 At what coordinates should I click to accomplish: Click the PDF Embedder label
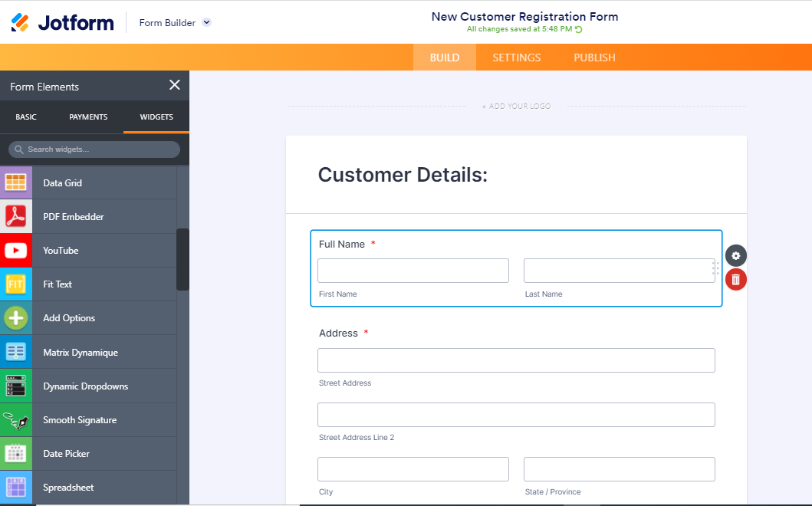pos(74,216)
